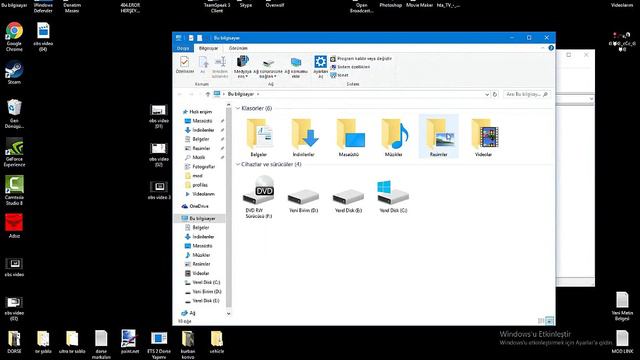Click chevron after Bu bilgisayar in breadcrumb
640x360 pixels.
pyautogui.click(x=258, y=94)
